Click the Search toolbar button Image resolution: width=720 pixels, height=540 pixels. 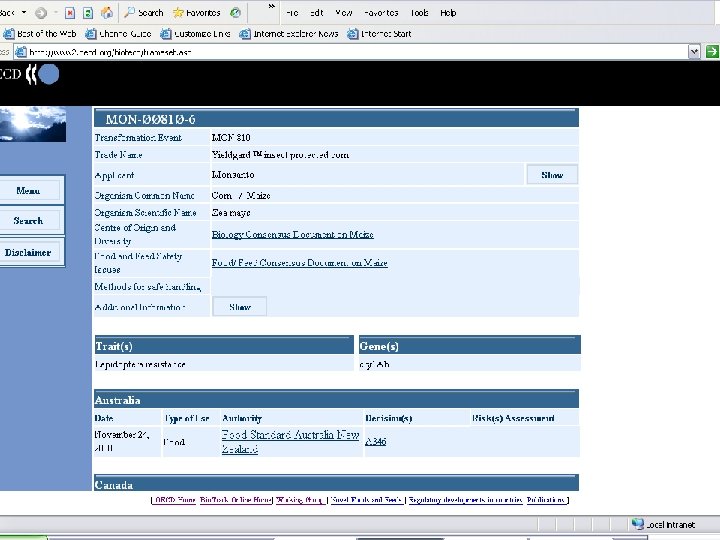144,13
